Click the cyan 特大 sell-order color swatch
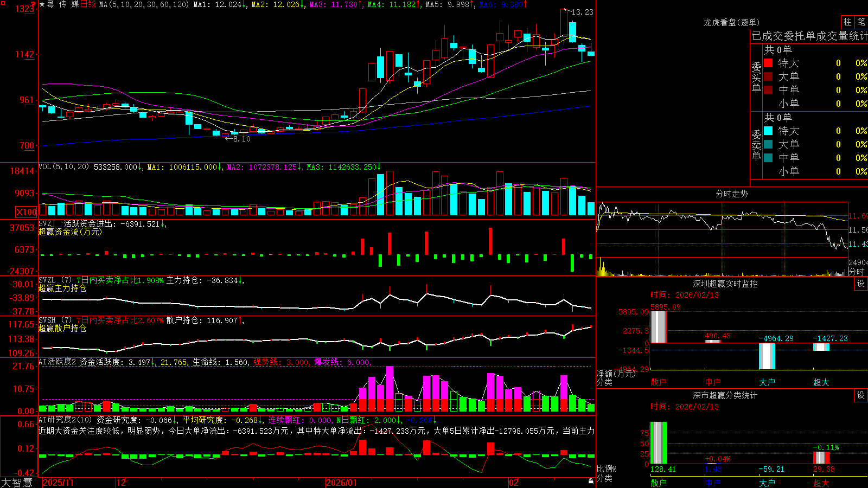Viewport: 868px width, 488px height. [x=768, y=131]
